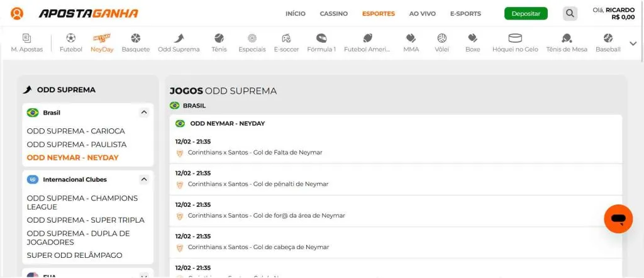Go to the CASSINO menu tab

click(x=333, y=14)
